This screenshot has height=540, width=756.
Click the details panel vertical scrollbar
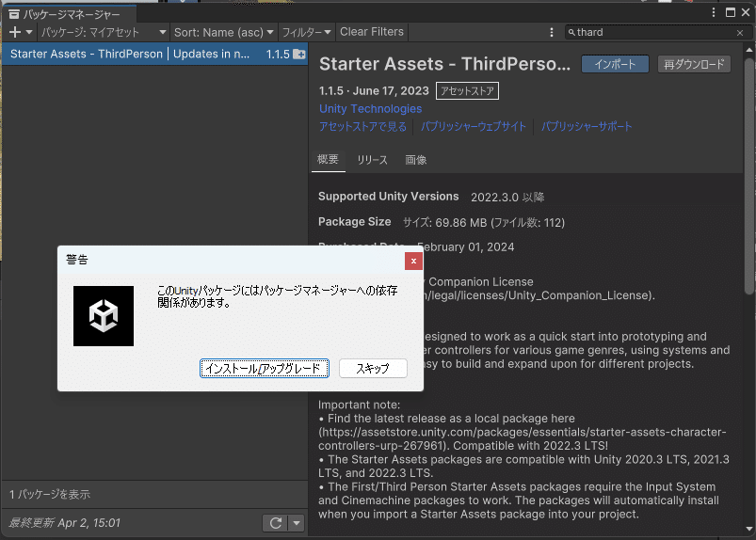point(748,176)
